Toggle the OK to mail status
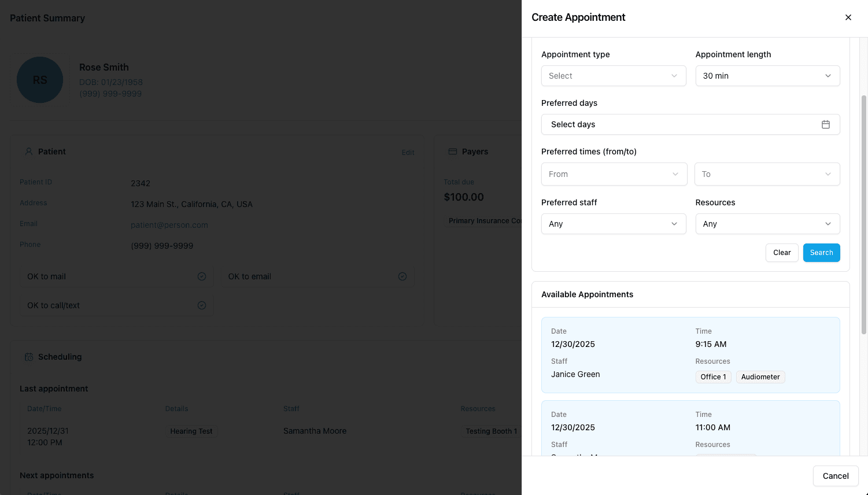Viewport: 868px width, 495px height. (x=201, y=276)
